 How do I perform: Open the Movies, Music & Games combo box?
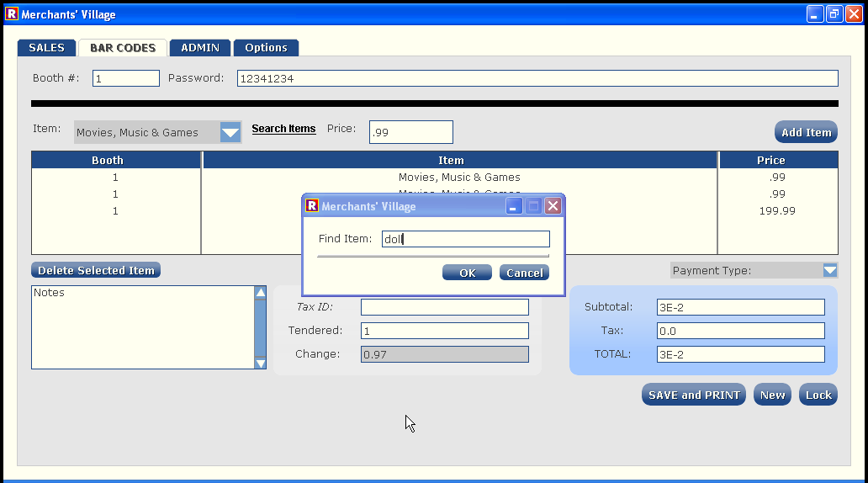[158, 132]
